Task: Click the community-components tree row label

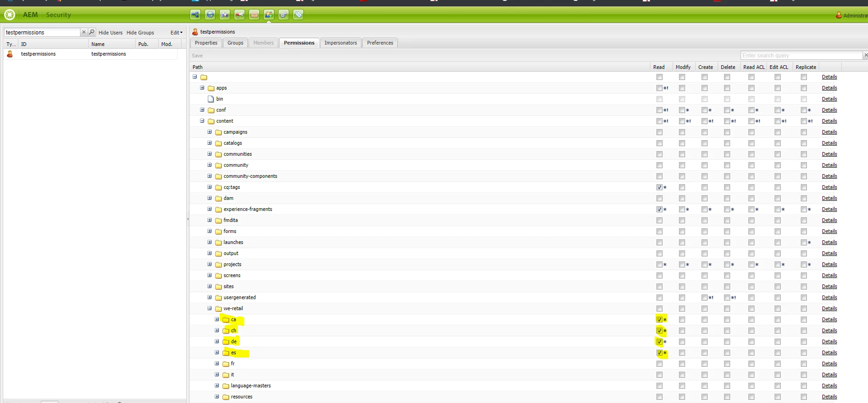Action: pos(251,176)
